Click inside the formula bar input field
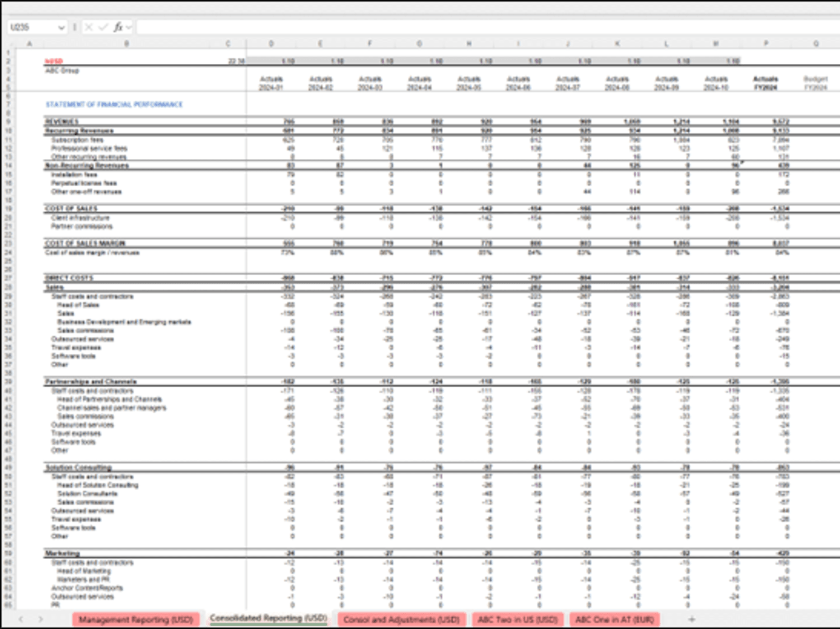Screen dimensions: 840x629 487,27
